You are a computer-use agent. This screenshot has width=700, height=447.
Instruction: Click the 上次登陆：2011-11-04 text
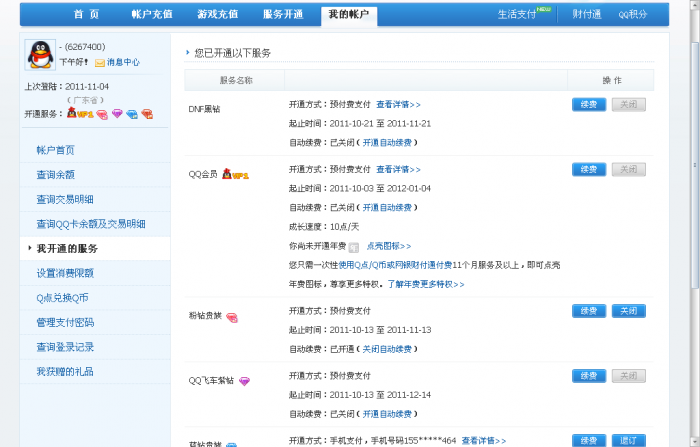pos(67,87)
